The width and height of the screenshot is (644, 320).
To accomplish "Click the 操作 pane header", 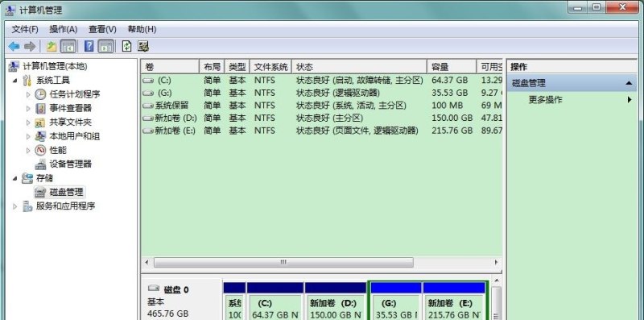I will click(572, 67).
